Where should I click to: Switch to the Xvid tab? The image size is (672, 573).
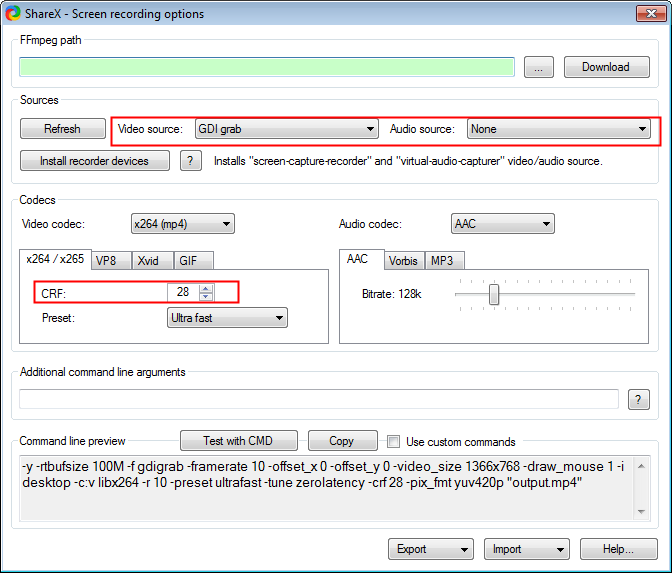152,261
